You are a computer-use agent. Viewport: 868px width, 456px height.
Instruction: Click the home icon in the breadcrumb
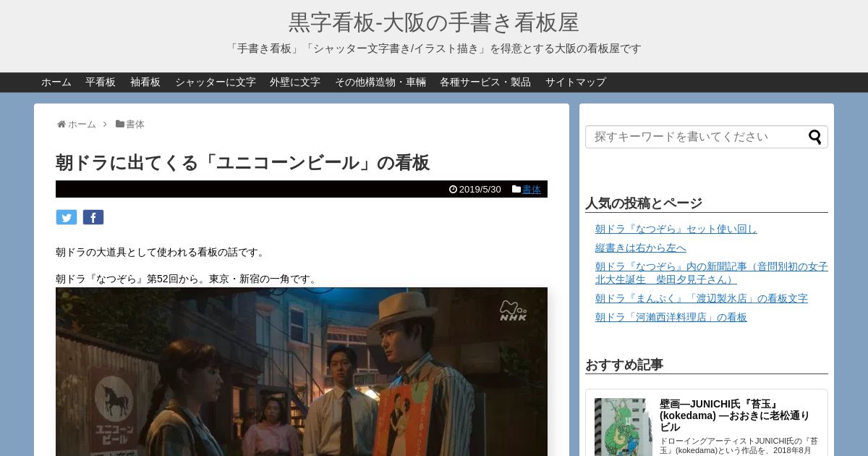tap(61, 124)
